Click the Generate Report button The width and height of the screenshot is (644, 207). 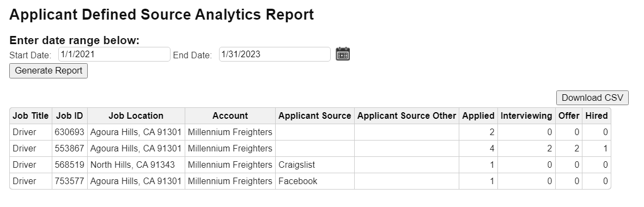[x=48, y=71]
